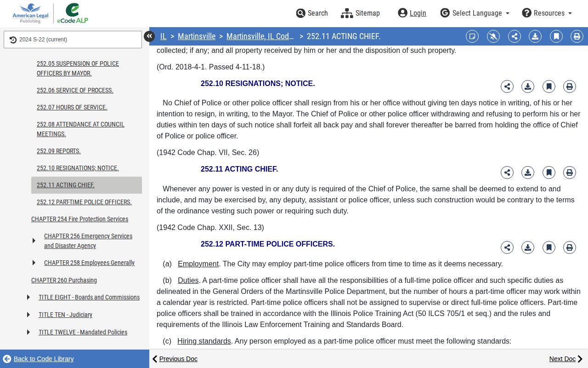Expand Title Ten Judiciary arrow
Viewport: 588px width, 368px height.
pos(28,315)
